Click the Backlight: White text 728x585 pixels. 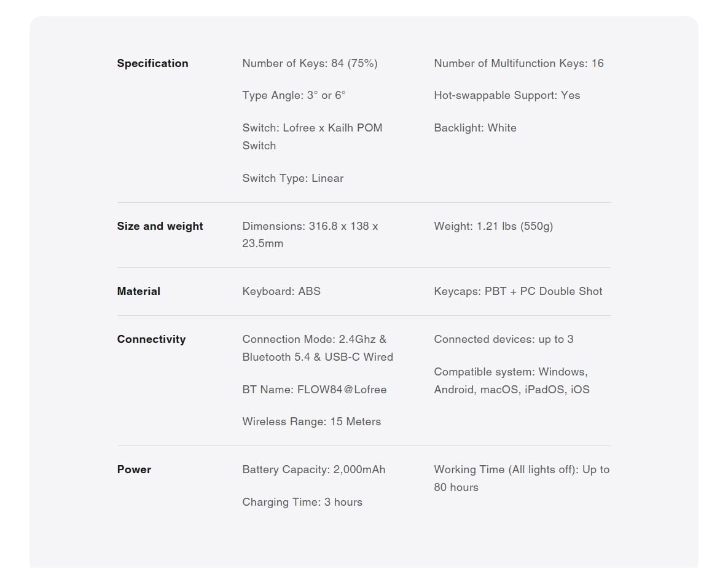point(475,128)
